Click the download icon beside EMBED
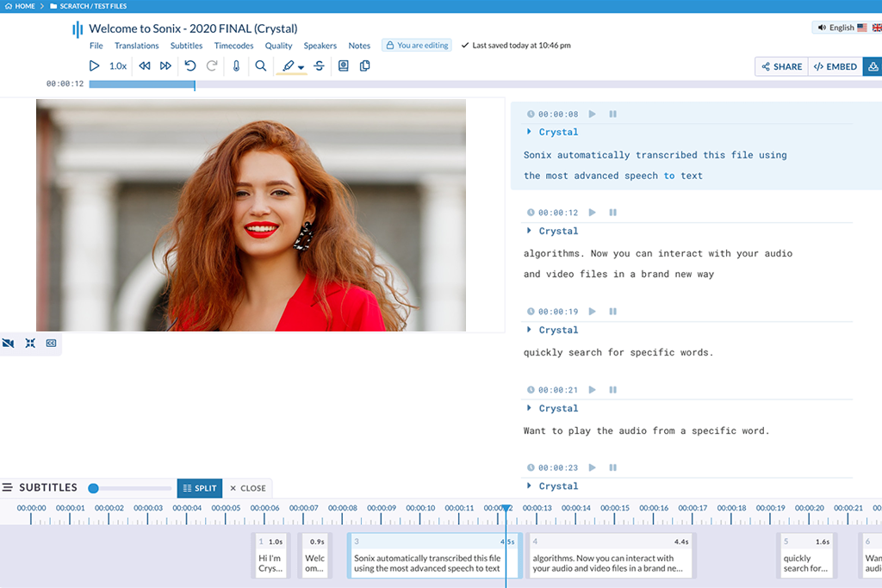Image resolution: width=882 pixels, height=588 pixels. tap(873, 66)
